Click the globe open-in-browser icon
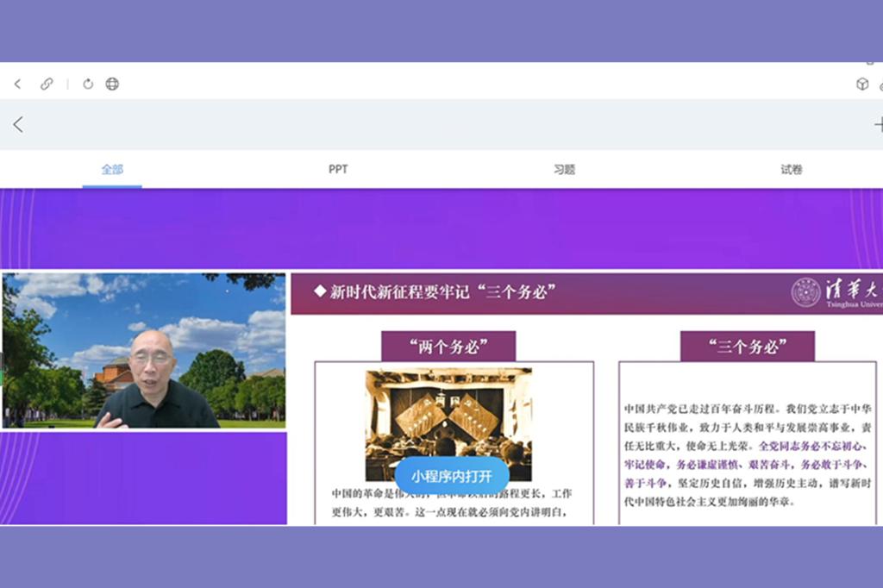This screenshot has height=588, width=883. (x=112, y=84)
